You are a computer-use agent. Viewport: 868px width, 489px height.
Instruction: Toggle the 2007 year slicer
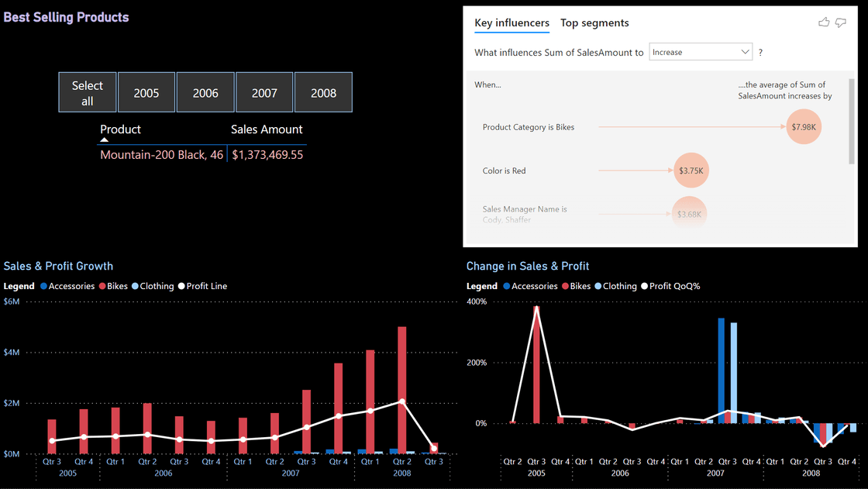click(264, 92)
